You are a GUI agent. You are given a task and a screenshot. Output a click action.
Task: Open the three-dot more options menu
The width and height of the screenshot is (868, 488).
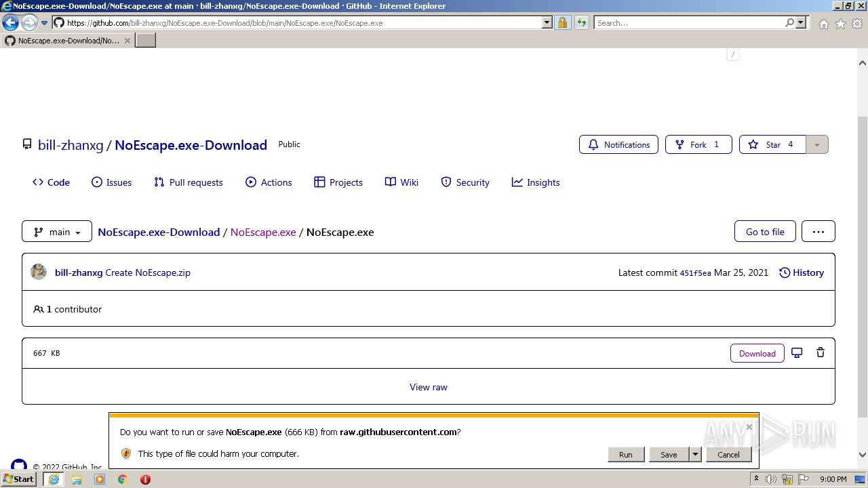tap(818, 231)
